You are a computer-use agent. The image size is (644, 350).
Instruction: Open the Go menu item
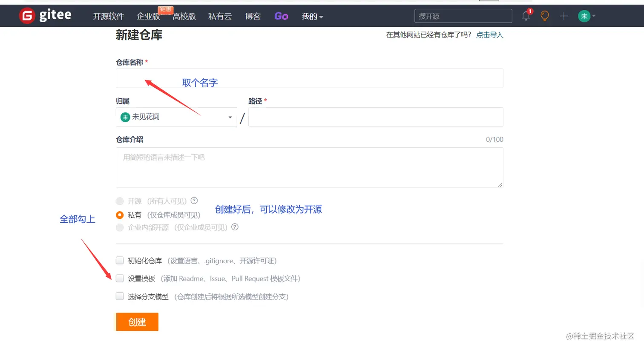(281, 16)
